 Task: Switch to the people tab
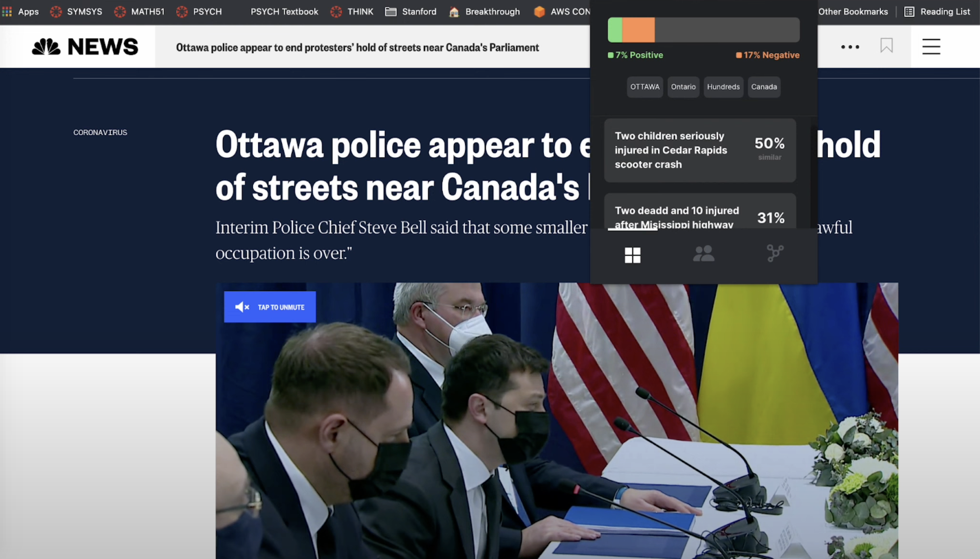pos(703,254)
